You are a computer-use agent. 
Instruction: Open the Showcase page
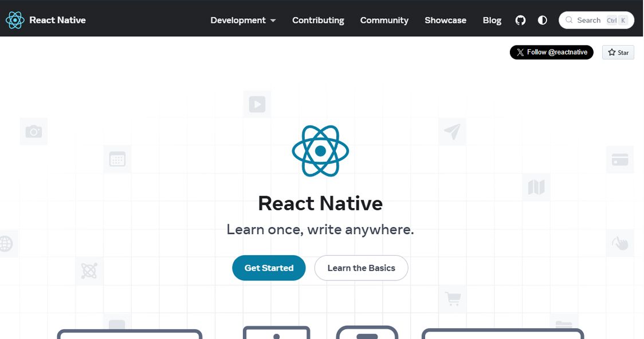click(445, 20)
